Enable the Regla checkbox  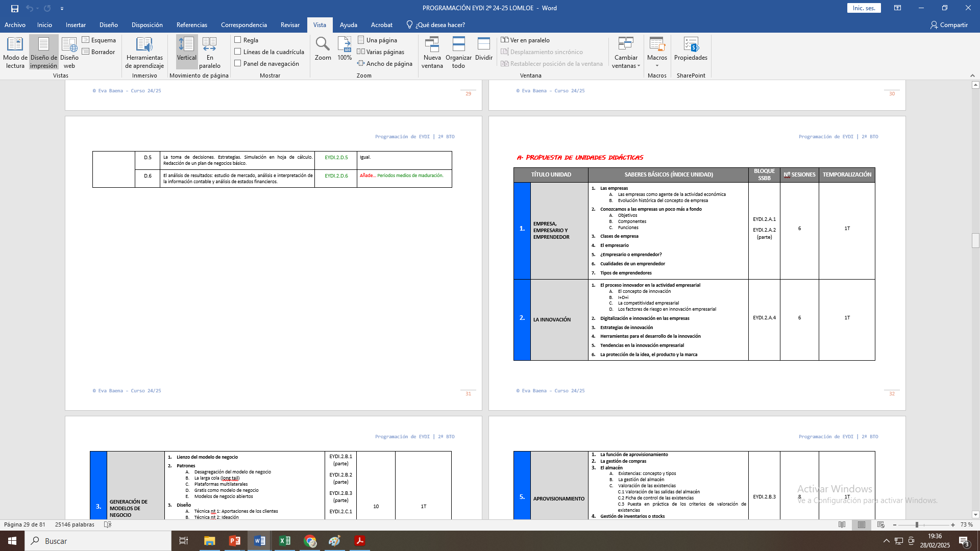pos(238,40)
